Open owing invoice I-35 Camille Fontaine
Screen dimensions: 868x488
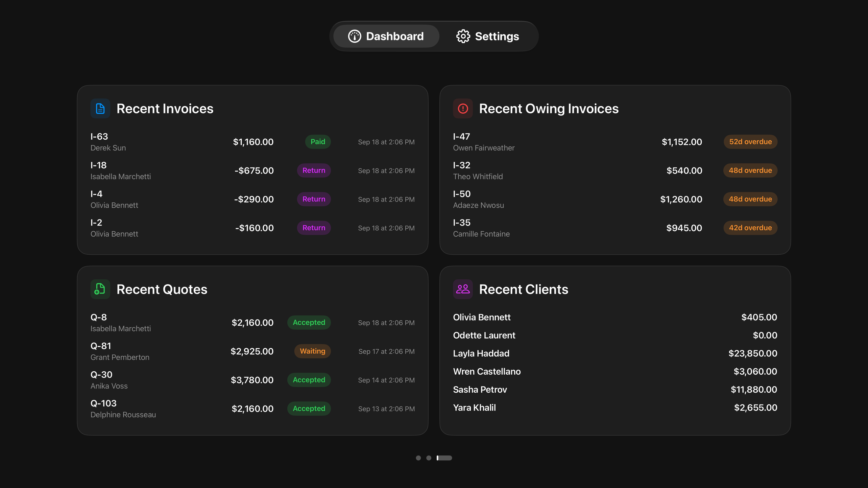coord(615,228)
